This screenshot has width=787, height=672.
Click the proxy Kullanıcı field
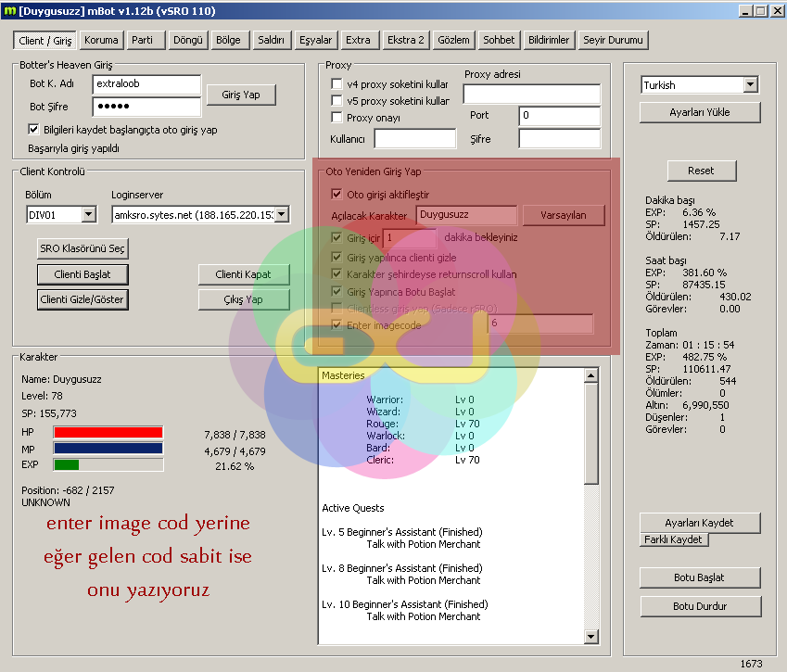415,138
